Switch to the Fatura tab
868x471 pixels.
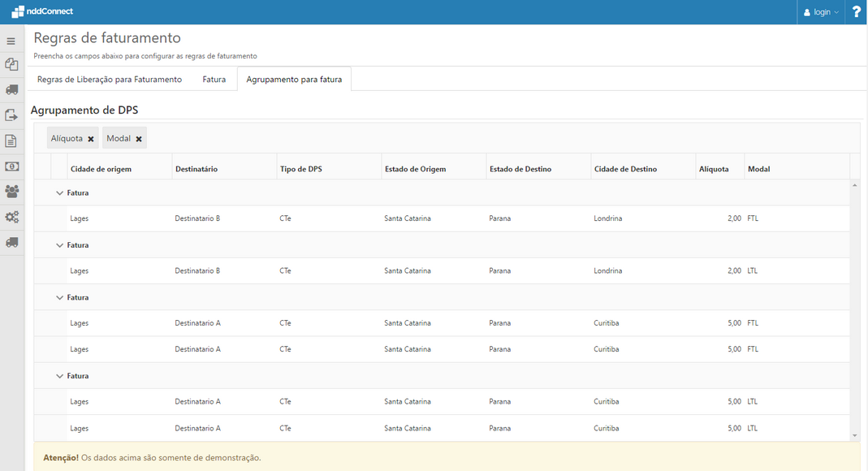click(214, 80)
